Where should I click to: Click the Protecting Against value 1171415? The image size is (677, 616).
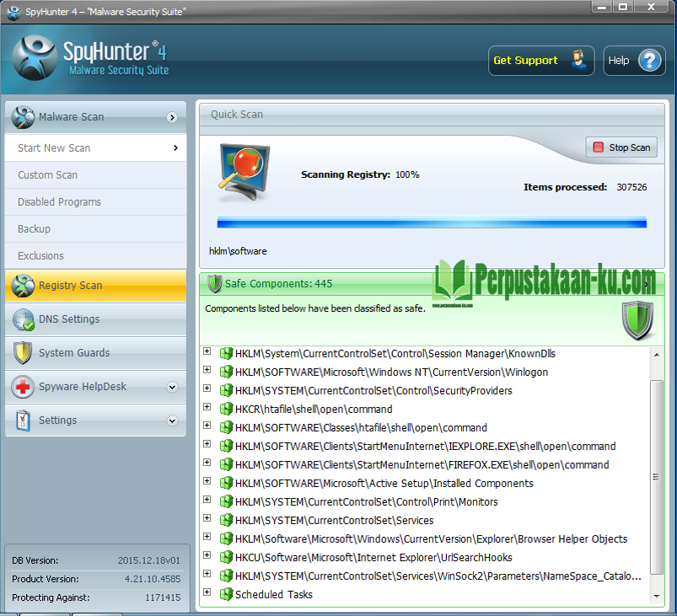163,597
